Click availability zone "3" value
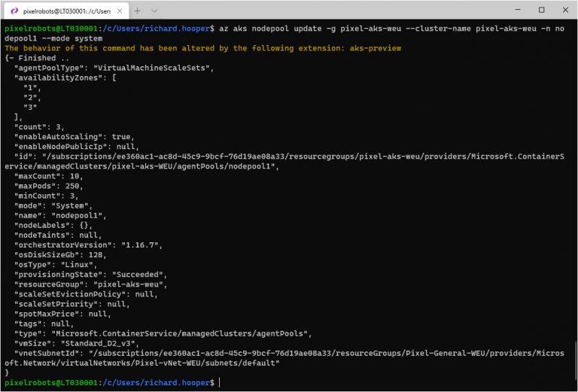This screenshot has height=392, width=578. coord(30,107)
